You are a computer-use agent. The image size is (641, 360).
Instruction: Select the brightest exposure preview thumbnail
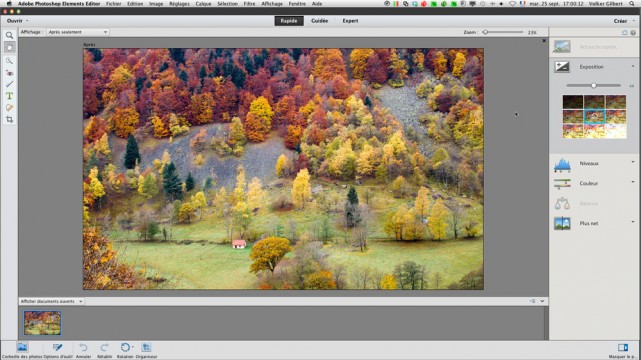click(x=616, y=131)
